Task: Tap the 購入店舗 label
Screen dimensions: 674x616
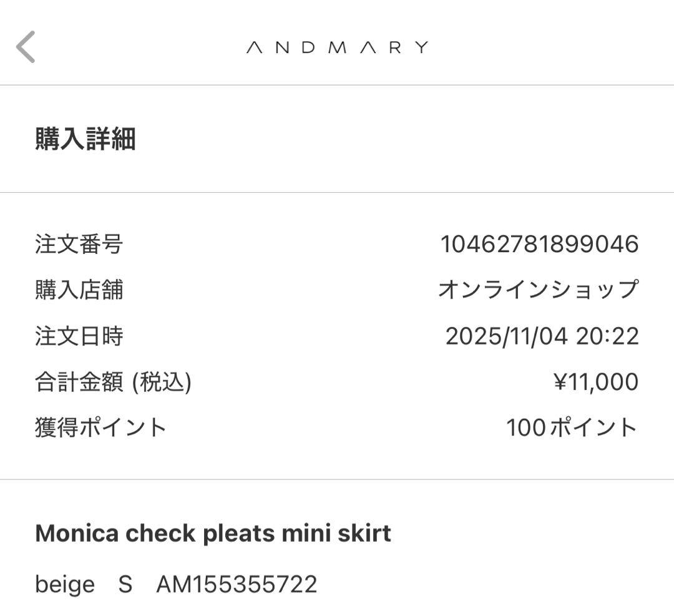Action: (79, 290)
